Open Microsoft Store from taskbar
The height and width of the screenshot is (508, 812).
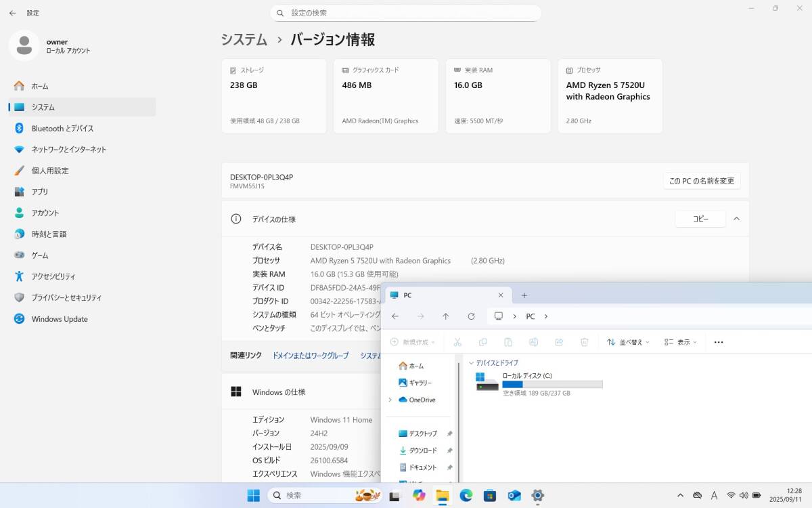click(490, 496)
